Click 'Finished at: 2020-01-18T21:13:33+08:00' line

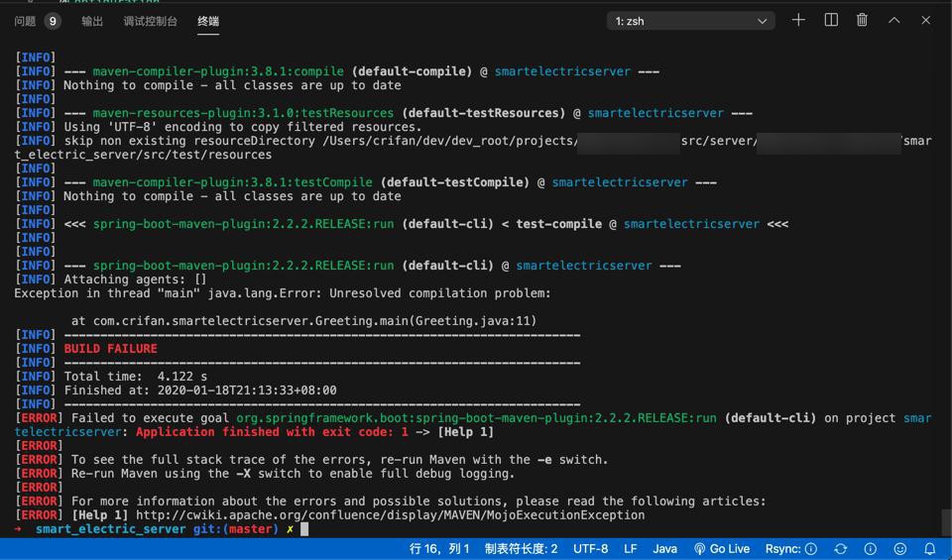pos(199,391)
